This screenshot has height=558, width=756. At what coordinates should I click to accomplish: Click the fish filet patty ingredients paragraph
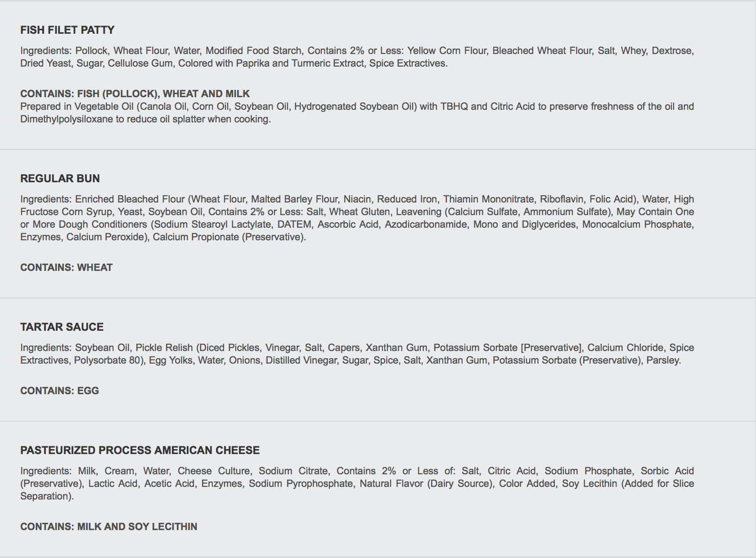[357, 57]
